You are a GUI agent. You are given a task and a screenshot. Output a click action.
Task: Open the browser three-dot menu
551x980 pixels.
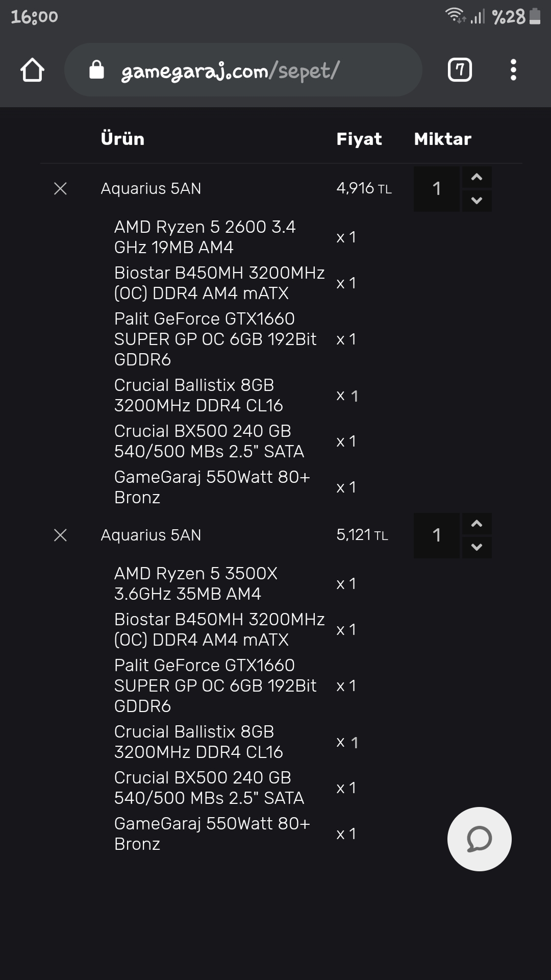(513, 70)
